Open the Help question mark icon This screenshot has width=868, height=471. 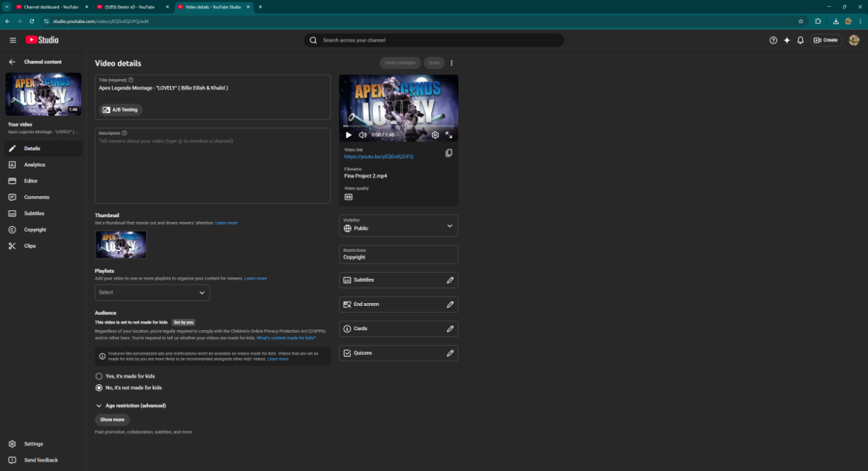click(773, 40)
